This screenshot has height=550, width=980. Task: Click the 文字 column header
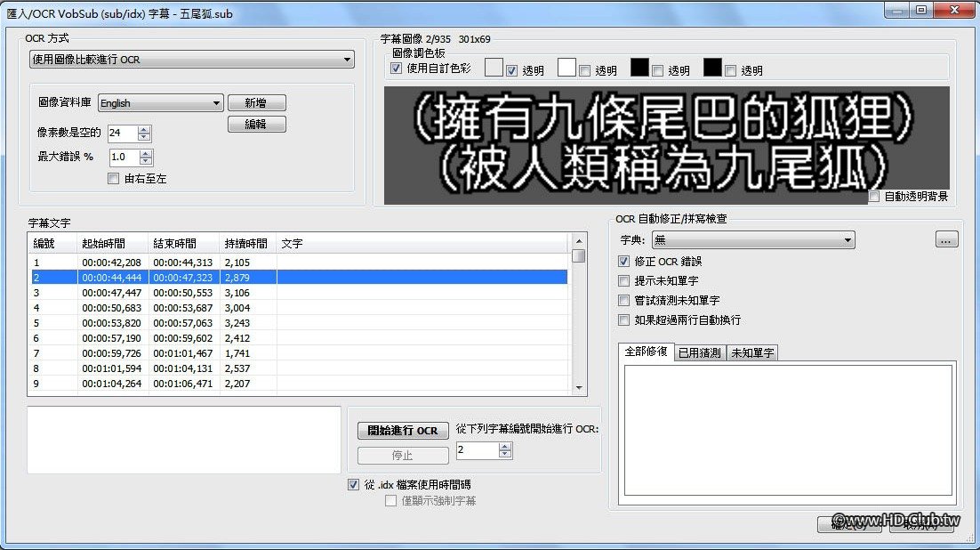[422, 243]
